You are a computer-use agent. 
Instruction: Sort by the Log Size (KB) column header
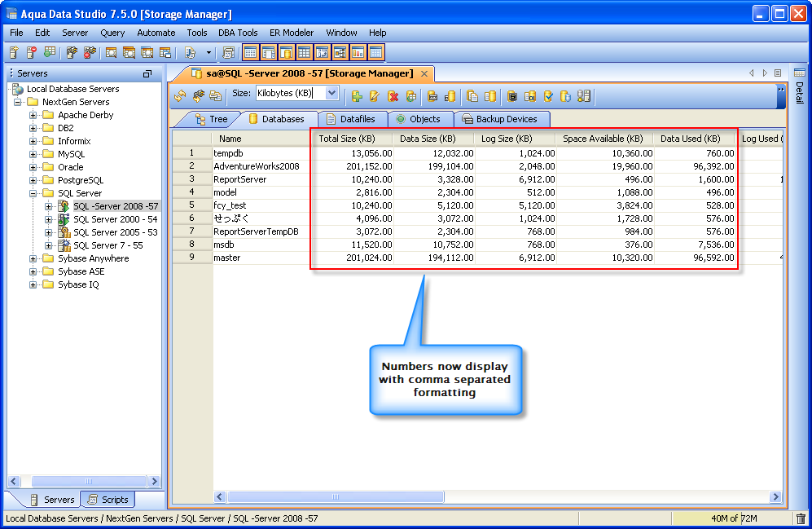point(515,139)
